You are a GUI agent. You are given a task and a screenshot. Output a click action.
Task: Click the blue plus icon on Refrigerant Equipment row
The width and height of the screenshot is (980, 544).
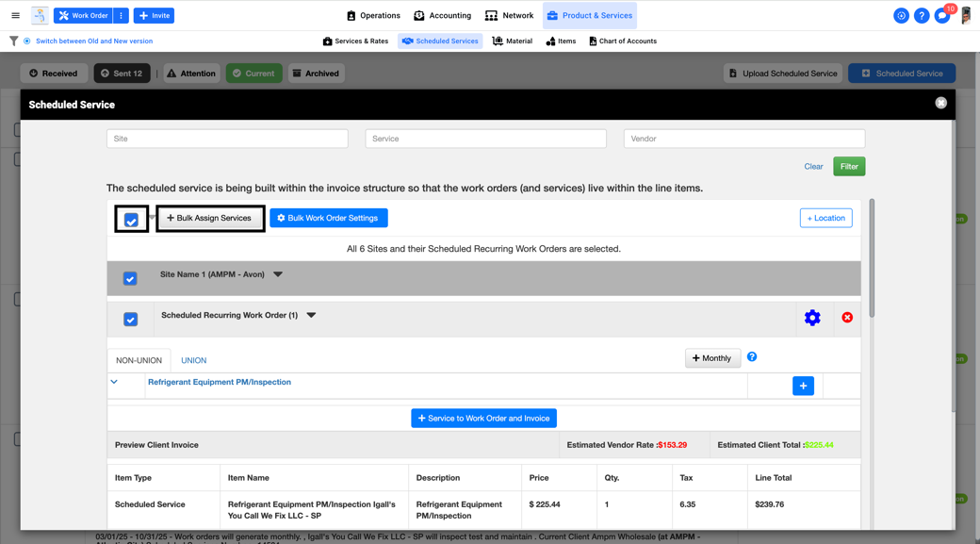[802, 385]
